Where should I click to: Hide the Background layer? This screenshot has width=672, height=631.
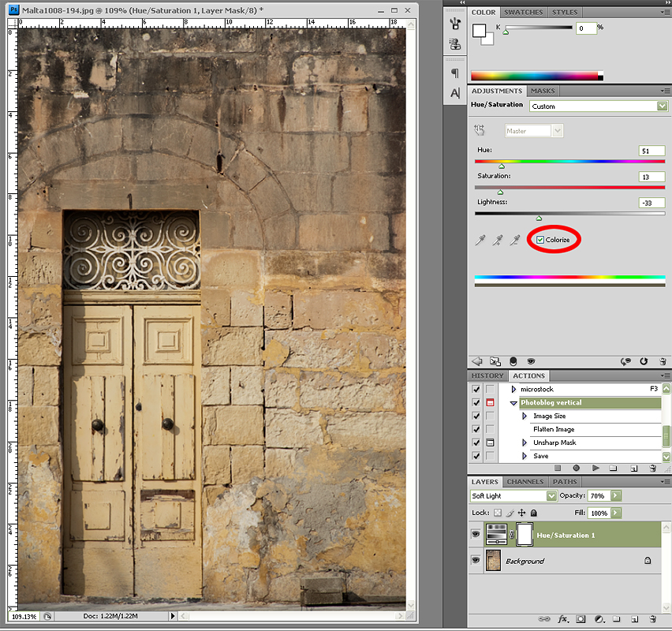tap(476, 561)
